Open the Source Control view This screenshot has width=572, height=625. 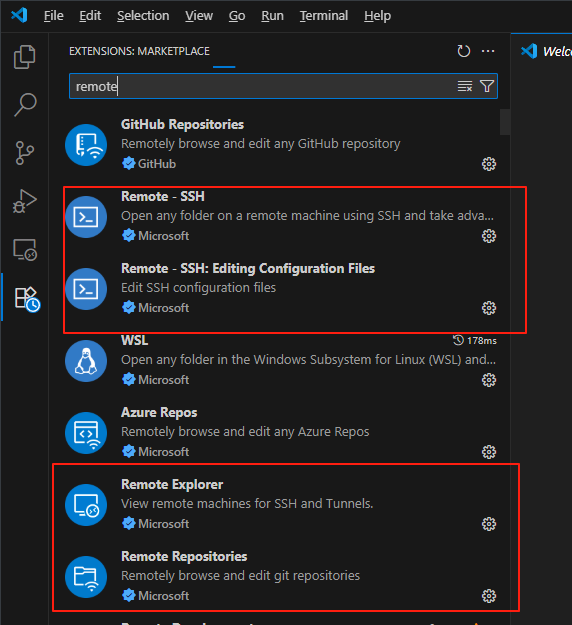[x=25, y=153]
